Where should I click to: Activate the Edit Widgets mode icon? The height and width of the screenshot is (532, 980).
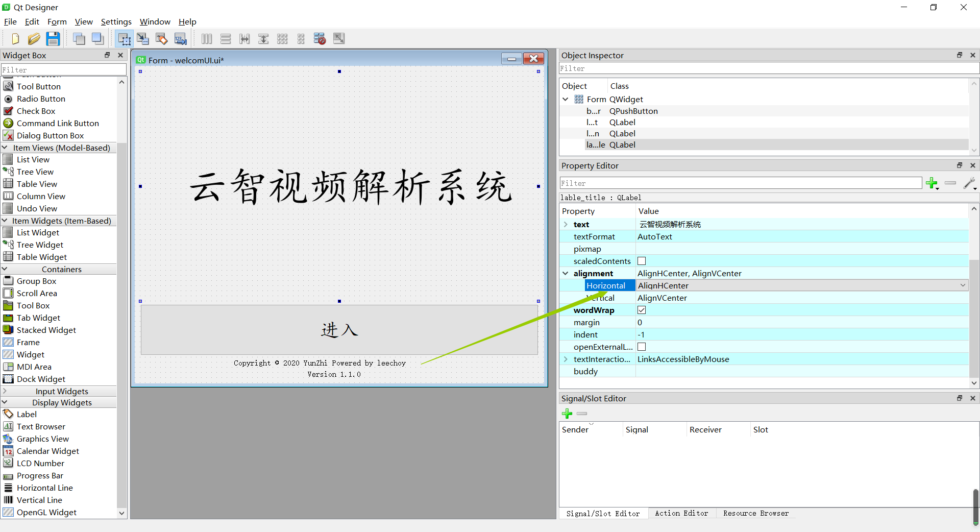pyautogui.click(x=124, y=39)
